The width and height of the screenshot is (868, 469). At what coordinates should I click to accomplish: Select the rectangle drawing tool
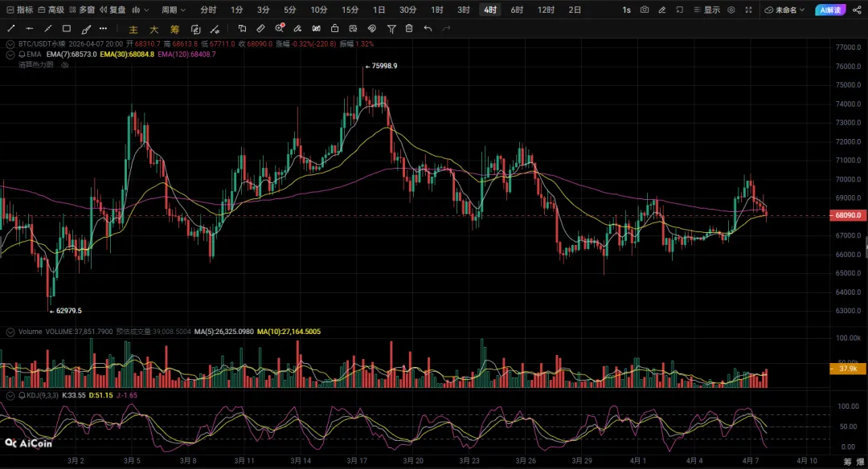pos(67,28)
